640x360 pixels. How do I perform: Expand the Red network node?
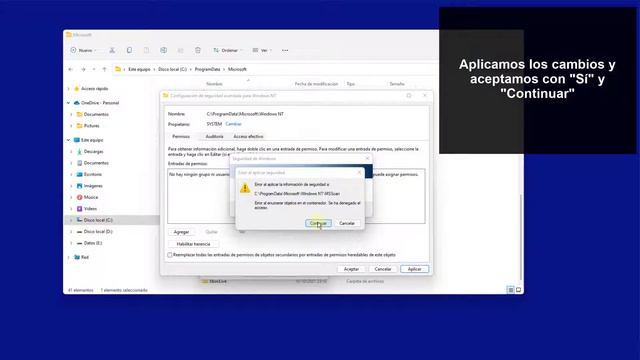coord(69,257)
